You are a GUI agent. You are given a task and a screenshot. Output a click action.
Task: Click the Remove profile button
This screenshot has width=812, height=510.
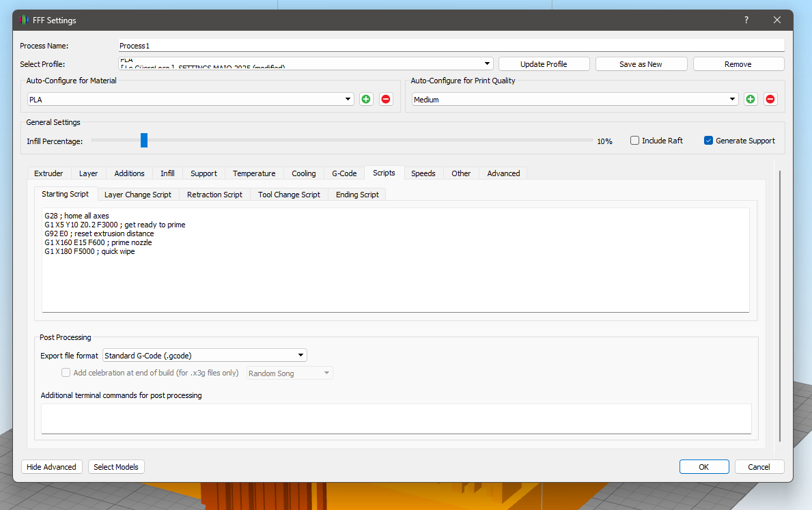click(738, 64)
